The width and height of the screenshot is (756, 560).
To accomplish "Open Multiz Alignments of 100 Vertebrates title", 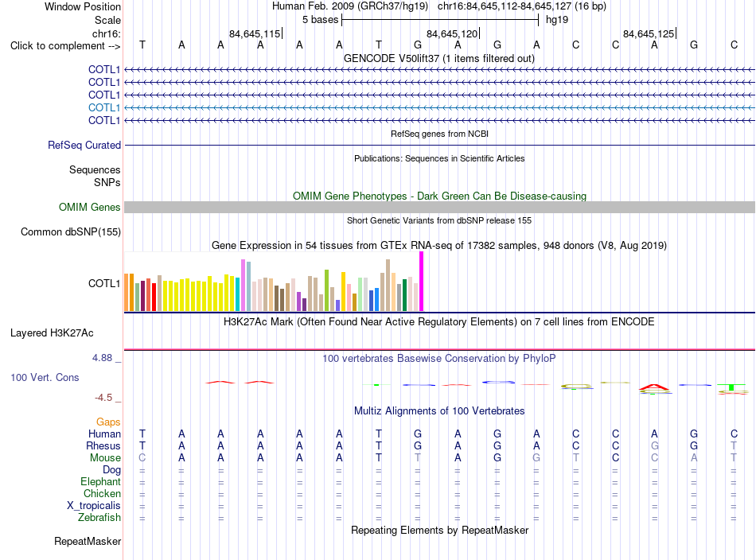I will 439,410.
